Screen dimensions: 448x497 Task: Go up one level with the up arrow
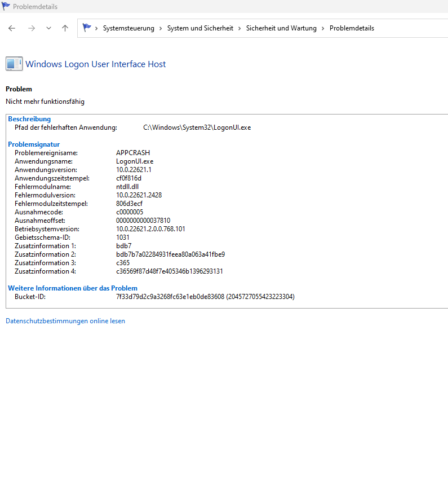click(x=65, y=28)
